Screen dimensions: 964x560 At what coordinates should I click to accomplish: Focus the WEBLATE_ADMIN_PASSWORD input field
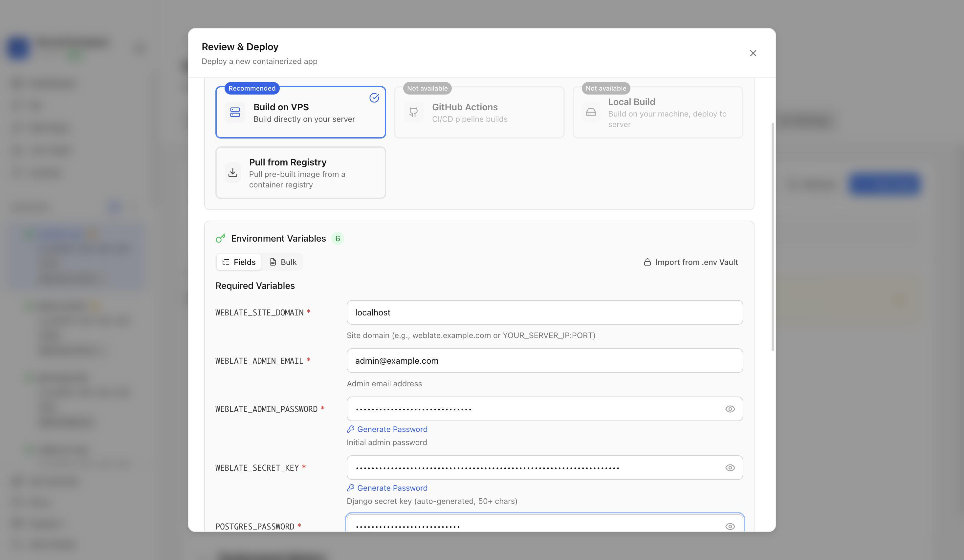coord(544,409)
